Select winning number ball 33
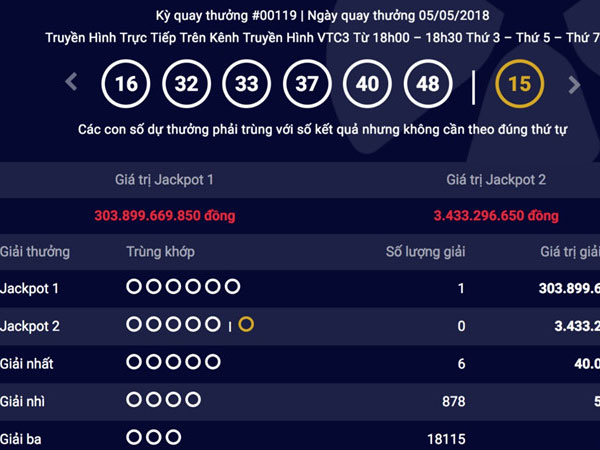Screen dimensions: 600x450 tap(247, 84)
